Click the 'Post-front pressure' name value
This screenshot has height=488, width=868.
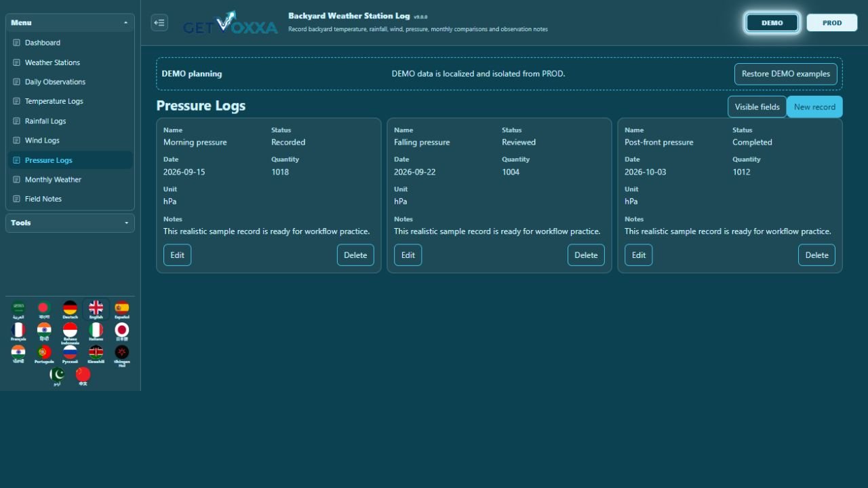pyautogui.click(x=659, y=143)
